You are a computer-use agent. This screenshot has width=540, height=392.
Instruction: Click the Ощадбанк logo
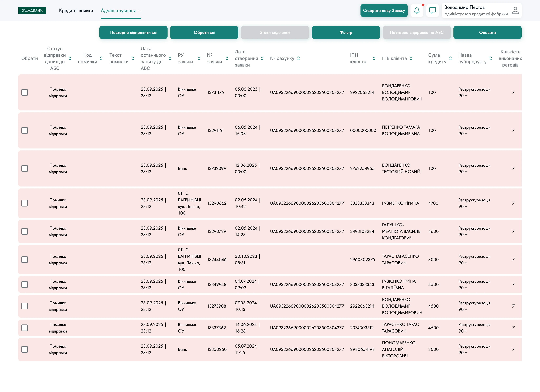point(32,10)
